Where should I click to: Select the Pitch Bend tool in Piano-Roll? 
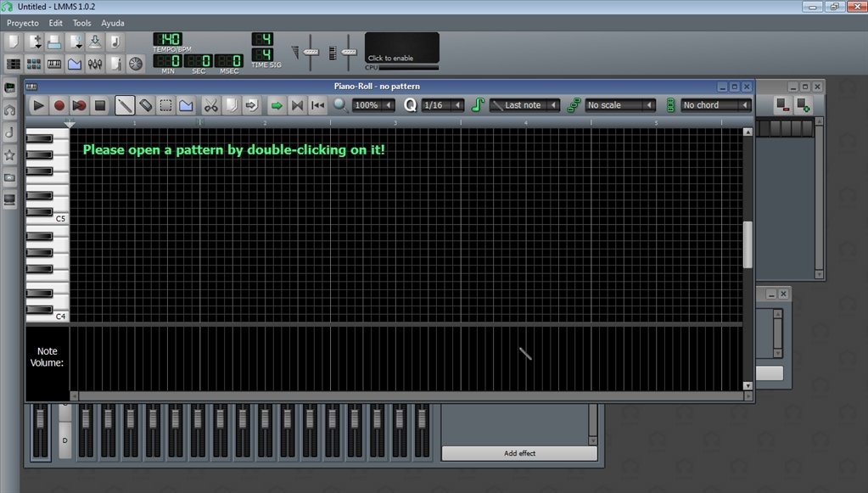(x=186, y=105)
